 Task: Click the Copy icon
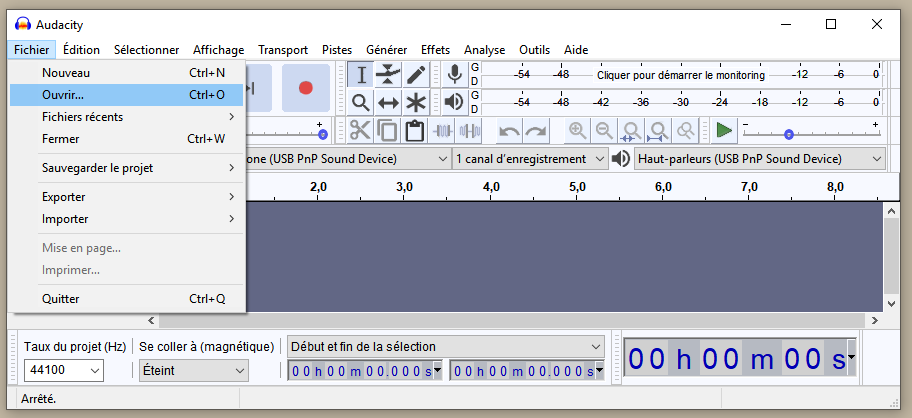pos(387,130)
